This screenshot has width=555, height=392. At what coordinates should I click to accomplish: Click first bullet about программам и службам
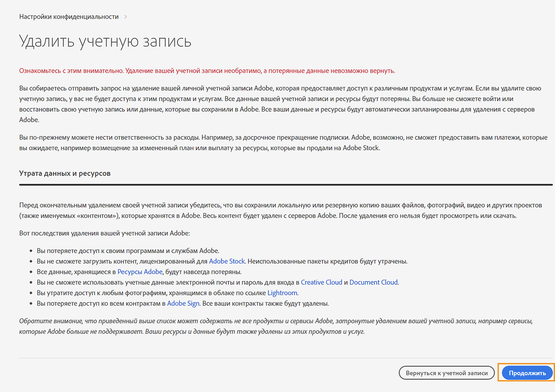[x=128, y=251]
